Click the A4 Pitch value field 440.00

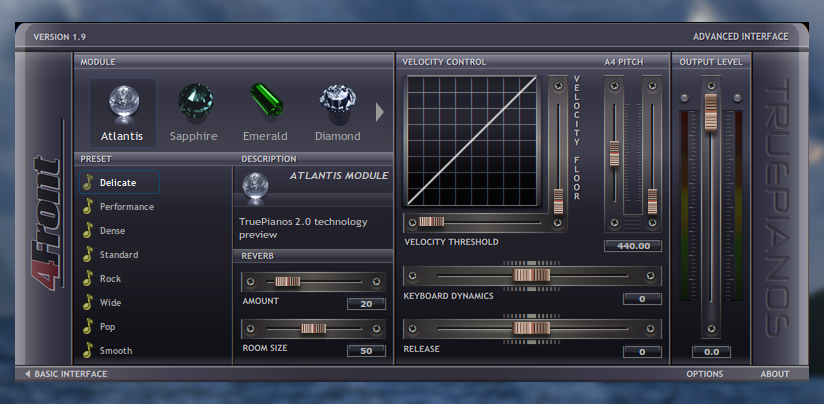pyautogui.click(x=633, y=246)
